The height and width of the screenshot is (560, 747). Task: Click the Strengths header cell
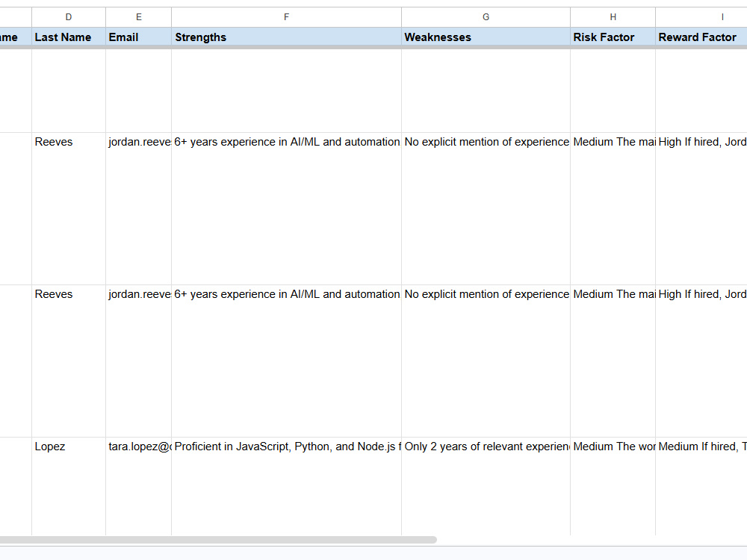tap(286, 37)
